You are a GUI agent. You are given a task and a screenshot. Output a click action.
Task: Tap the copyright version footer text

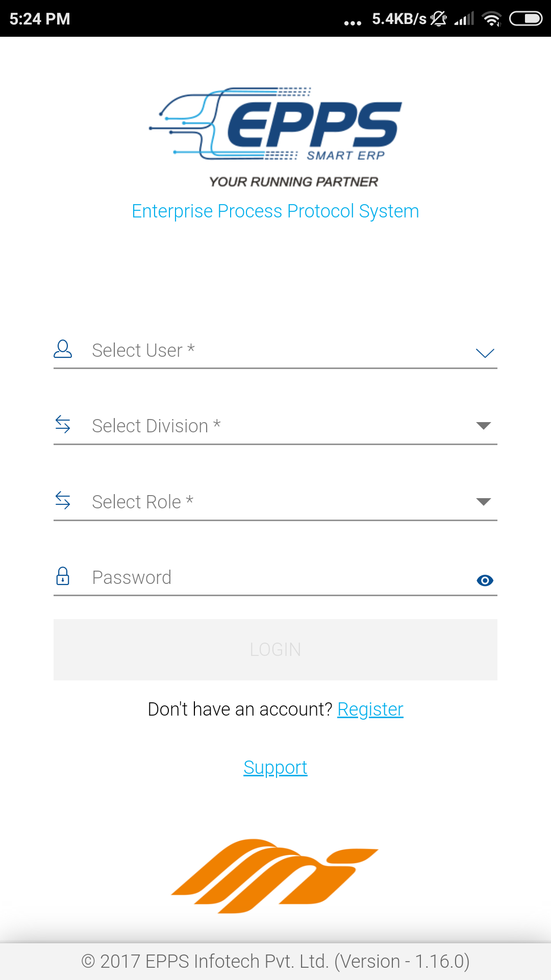(275, 962)
